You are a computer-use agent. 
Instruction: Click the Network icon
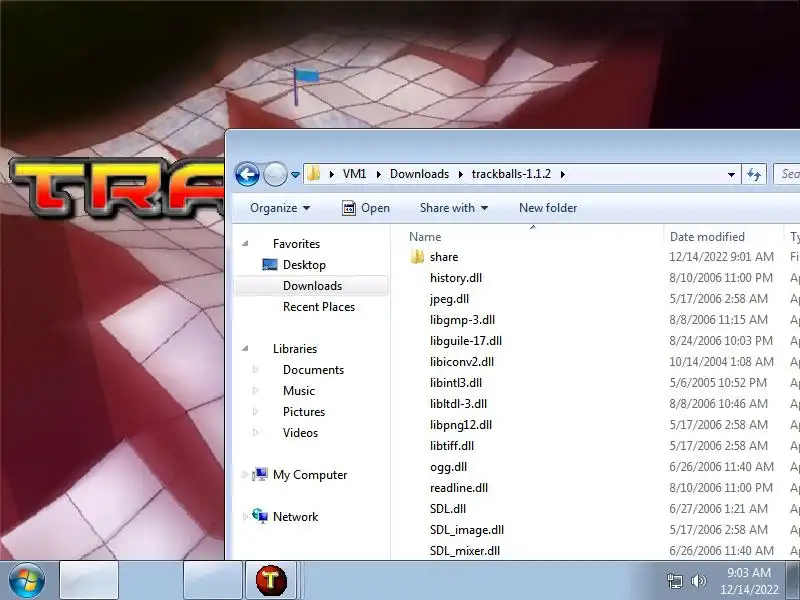pos(260,516)
